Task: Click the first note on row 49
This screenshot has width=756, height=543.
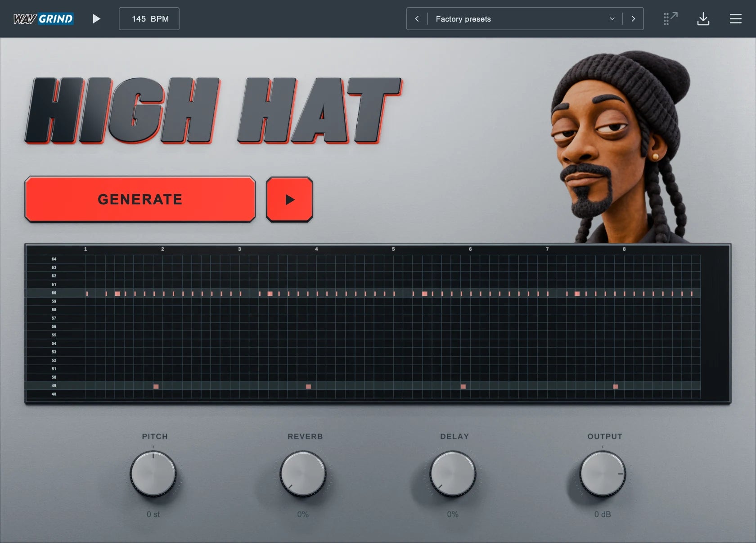Action: point(156,386)
